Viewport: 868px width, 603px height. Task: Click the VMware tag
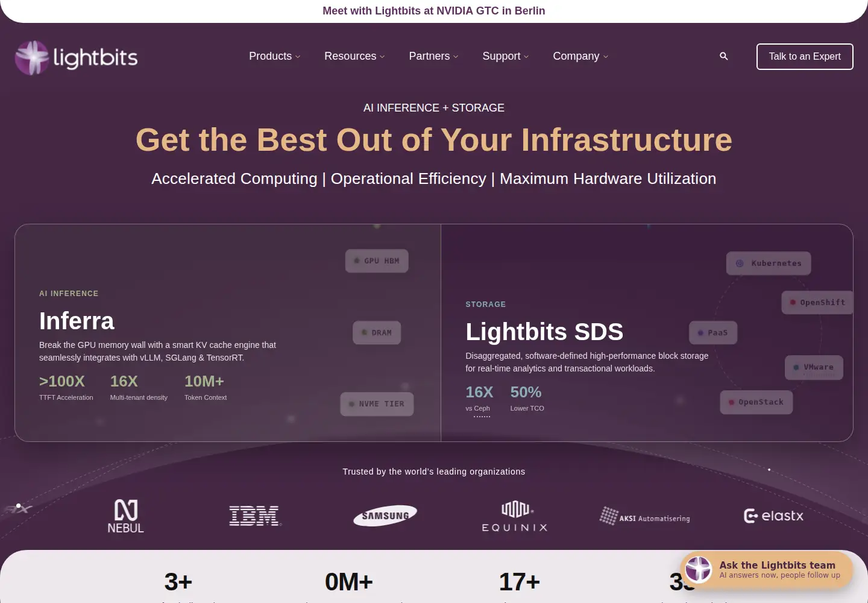click(x=814, y=368)
